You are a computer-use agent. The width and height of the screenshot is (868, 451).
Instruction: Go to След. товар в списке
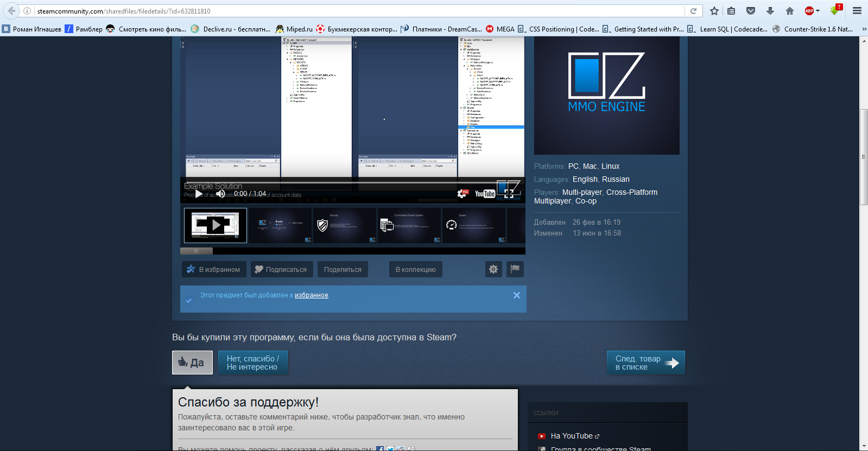click(x=646, y=363)
